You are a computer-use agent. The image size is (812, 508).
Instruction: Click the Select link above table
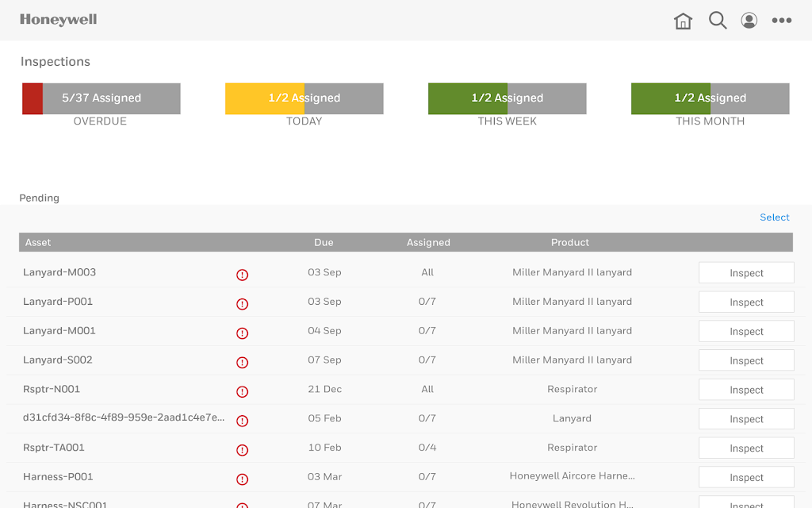point(774,217)
